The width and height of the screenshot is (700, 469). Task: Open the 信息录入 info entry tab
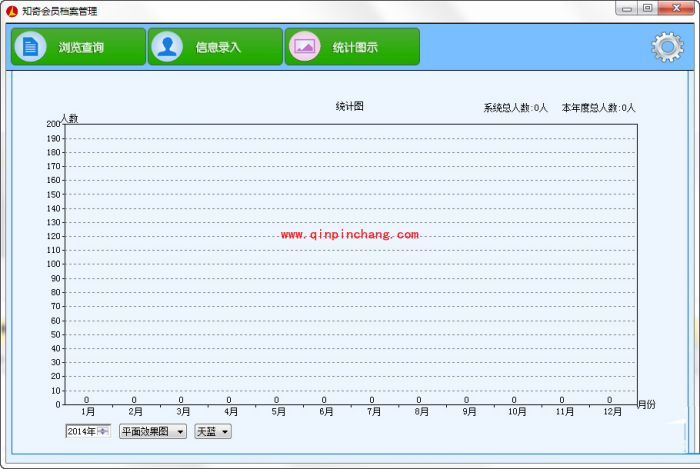click(215, 46)
